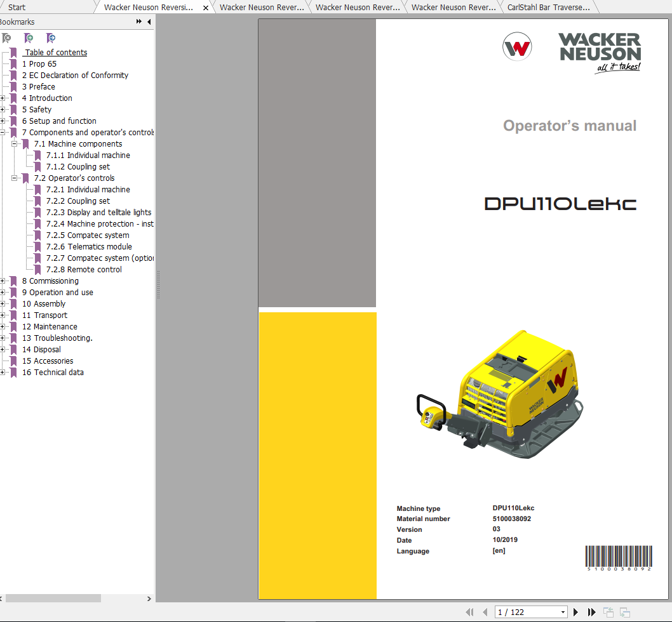Viewport: 672px width, 622px height.
Task: Go to the first page
Action: pos(470,612)
